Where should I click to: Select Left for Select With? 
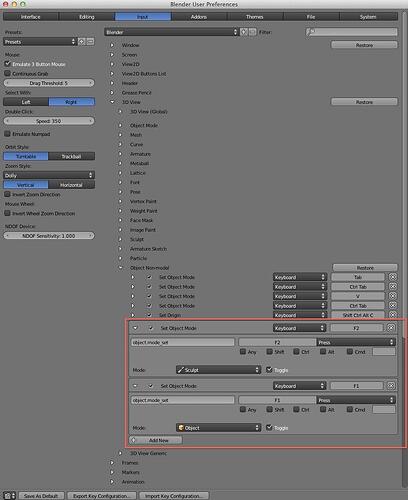[x=26, y=102]
